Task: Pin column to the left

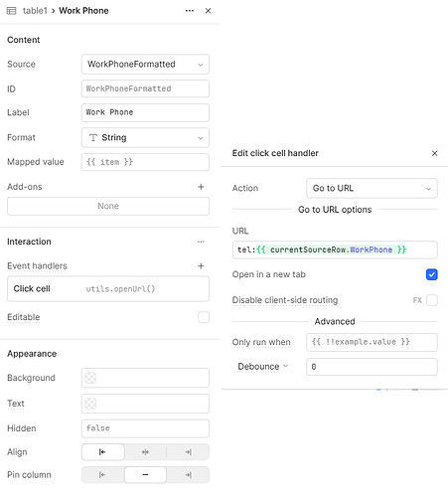Action: coord(103,475)
